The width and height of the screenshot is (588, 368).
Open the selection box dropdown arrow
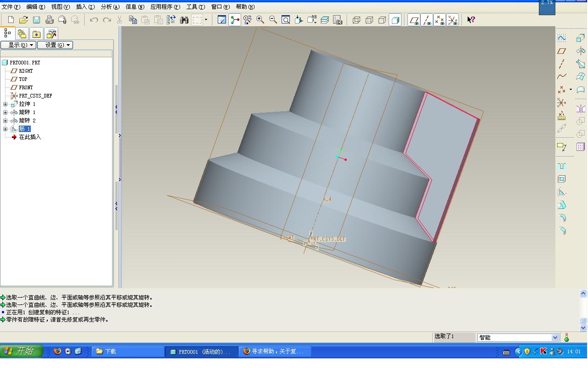point(206,20)
